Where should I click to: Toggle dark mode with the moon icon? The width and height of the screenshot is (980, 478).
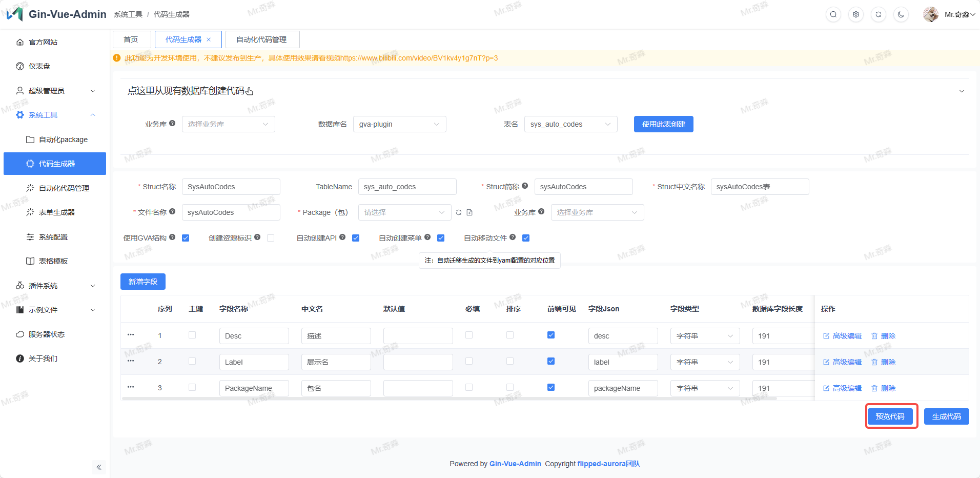(901, 14)
